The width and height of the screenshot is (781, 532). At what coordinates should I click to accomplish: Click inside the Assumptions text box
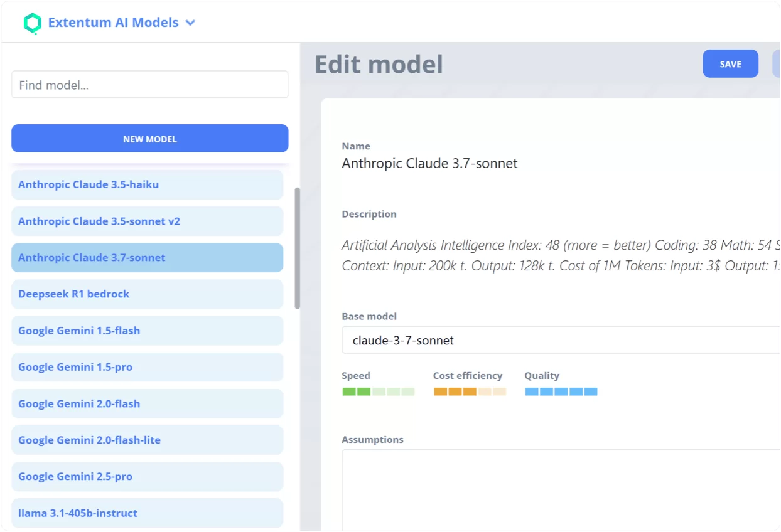[x=561, y=490]
